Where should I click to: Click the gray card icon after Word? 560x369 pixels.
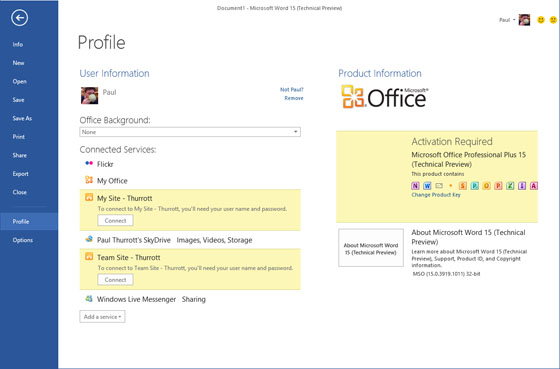(x=439, y=186)
